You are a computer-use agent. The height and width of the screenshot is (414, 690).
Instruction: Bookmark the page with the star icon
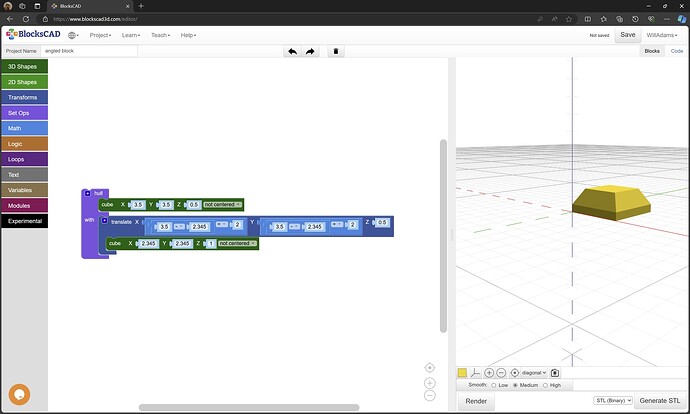tap(569, 19)
